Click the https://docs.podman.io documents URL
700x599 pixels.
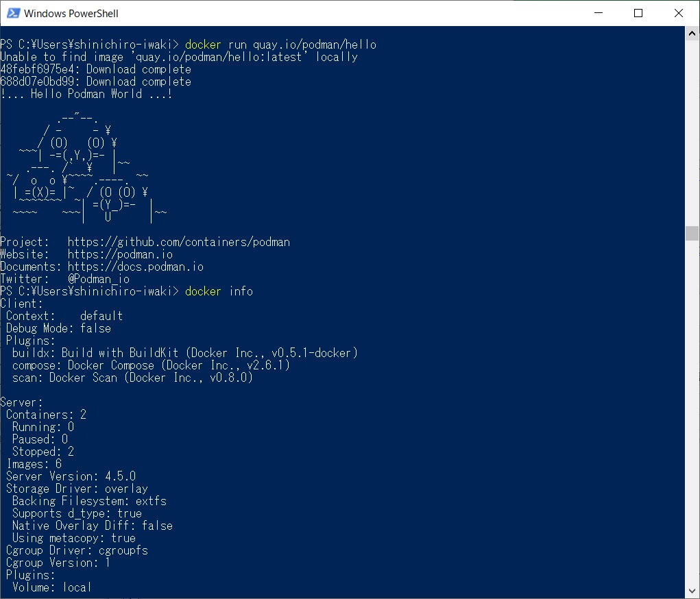[x=135, y=267]
